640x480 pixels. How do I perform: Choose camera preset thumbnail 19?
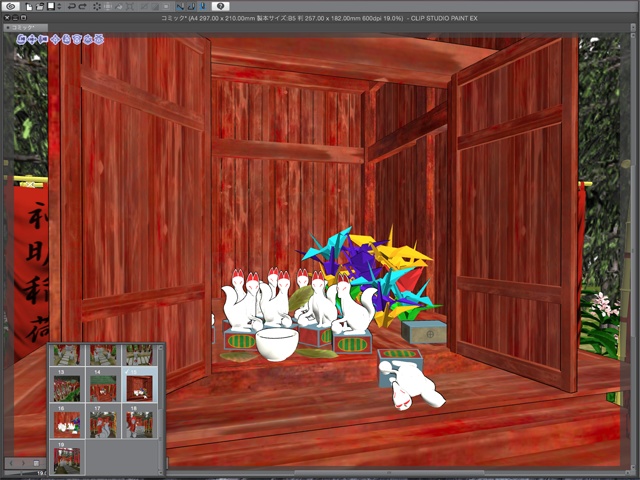67,458
